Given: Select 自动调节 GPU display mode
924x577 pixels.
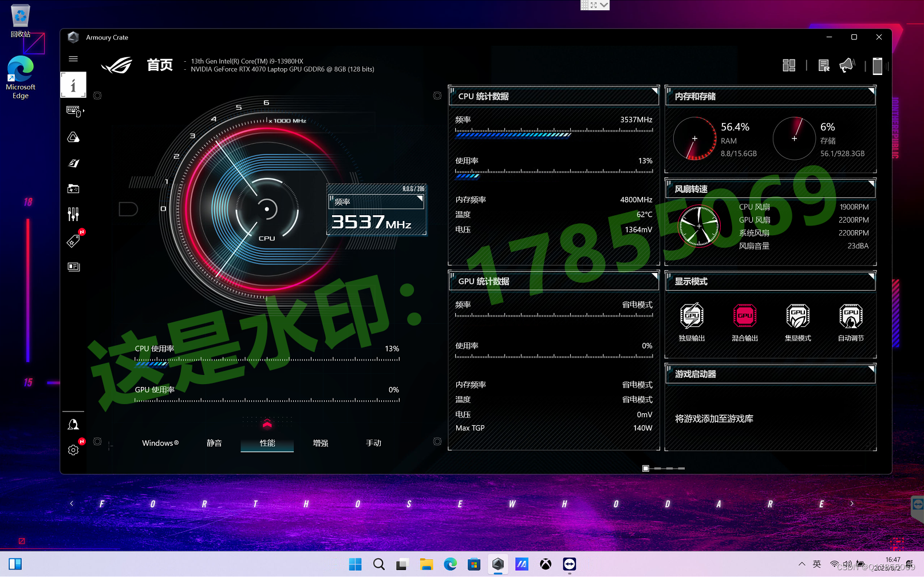Looking at the screenshot, I should click(x=851, y=322).
